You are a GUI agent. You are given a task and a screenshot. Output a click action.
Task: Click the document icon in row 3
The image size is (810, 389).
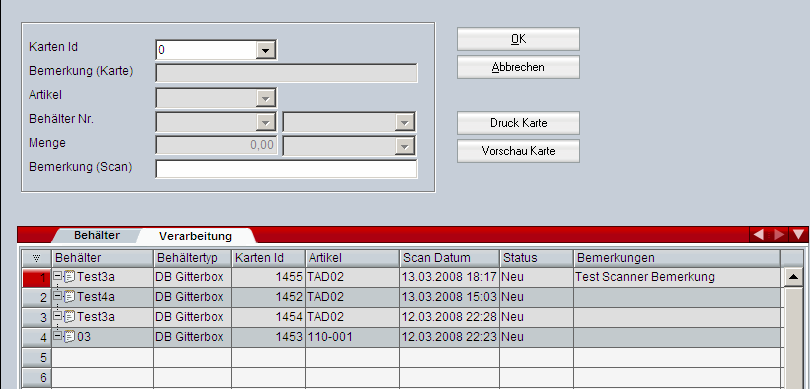tap(69, 316)
